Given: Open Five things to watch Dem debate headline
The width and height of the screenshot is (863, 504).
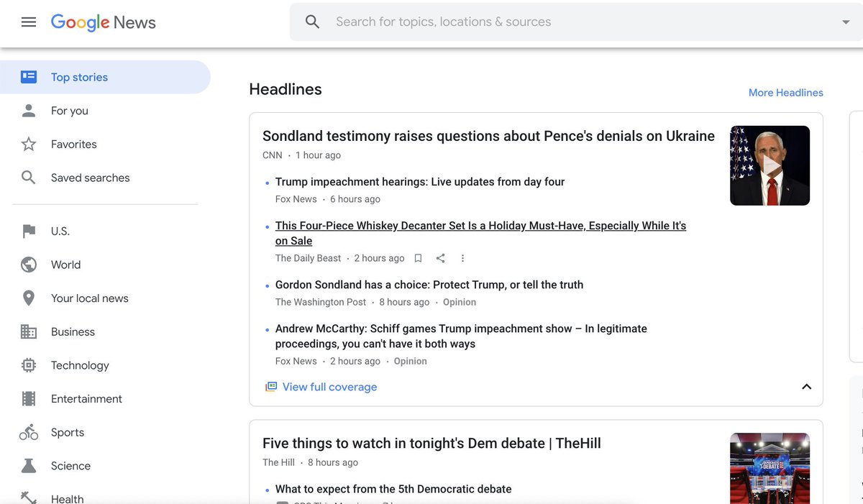Looking at the screenshot, I should (x=431, y=443).
